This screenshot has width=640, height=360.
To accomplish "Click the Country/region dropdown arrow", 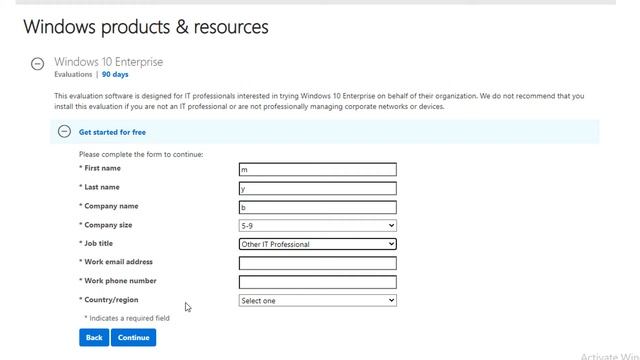I will pyautogui.click(x=391, y=300).
